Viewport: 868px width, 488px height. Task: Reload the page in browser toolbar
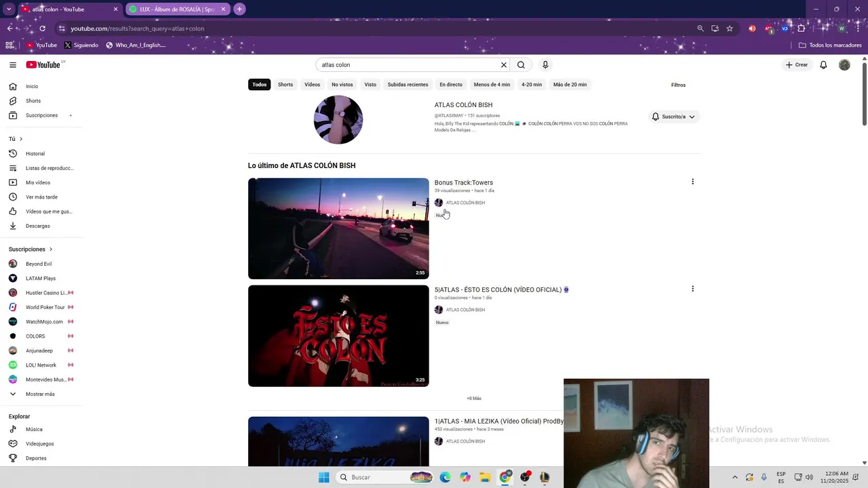(42, 28)
